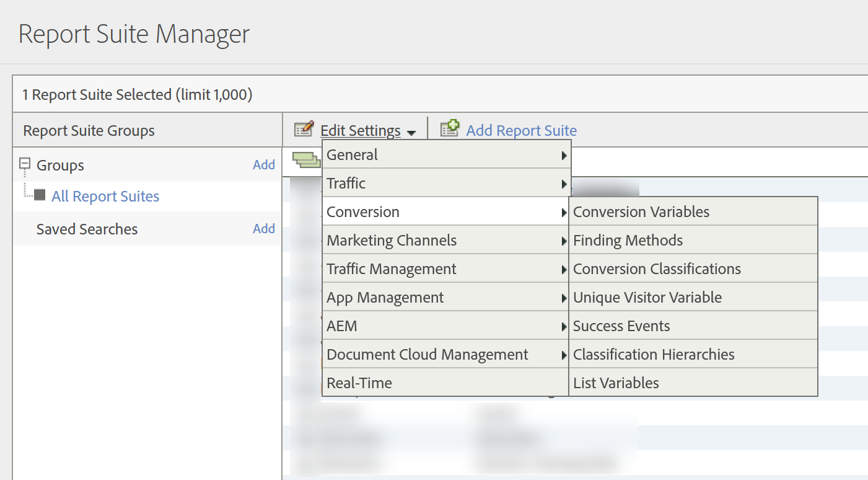Expand the AEM submenu arrow
The width and height of the screenshot is (868, 480).
coord(564,326)
